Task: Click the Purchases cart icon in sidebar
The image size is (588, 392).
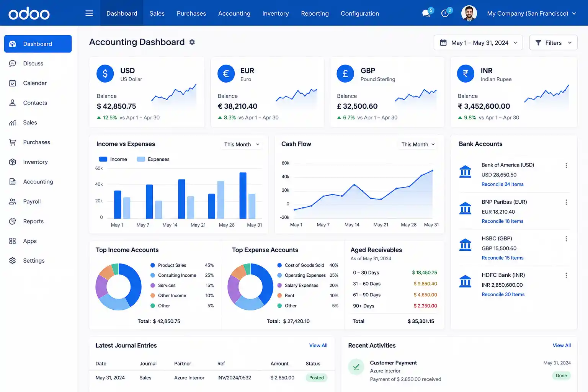Action: point(13,142)
